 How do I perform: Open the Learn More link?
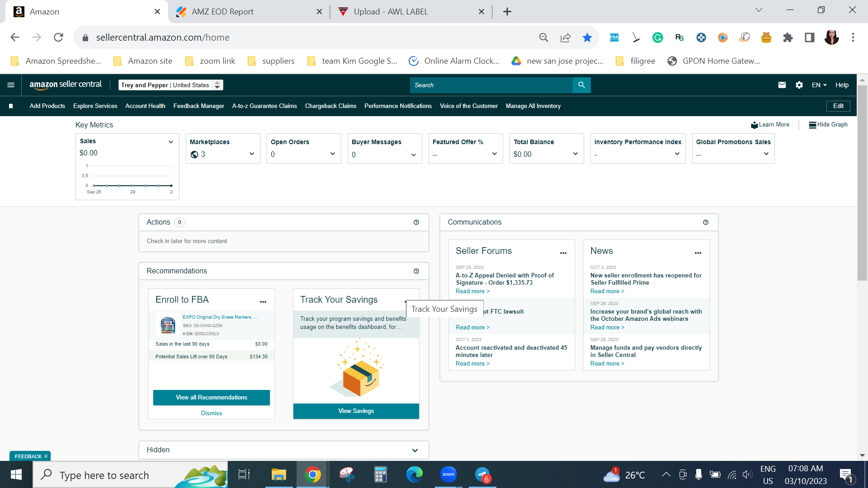point(770,125)
